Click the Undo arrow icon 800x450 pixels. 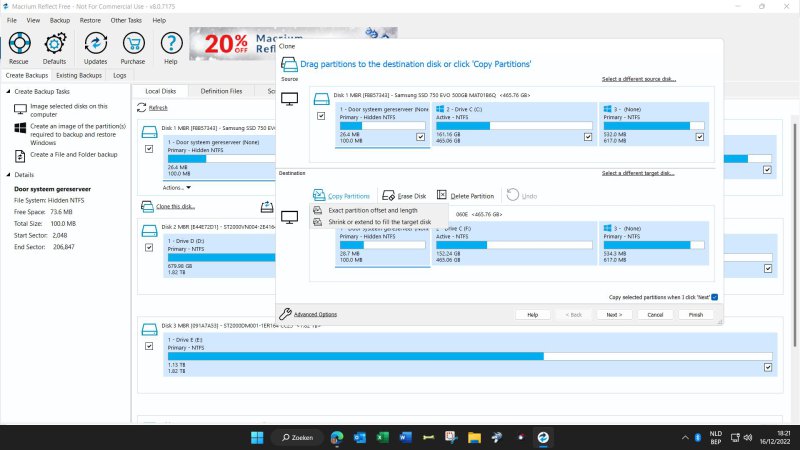[513, 195]
